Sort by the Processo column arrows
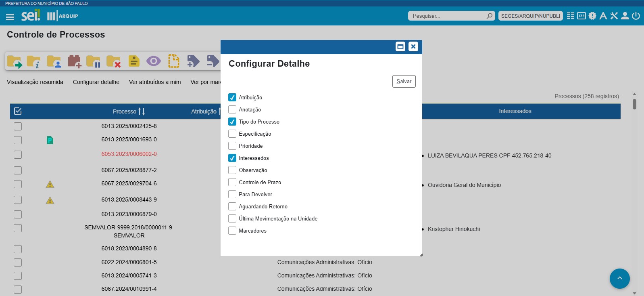 [141, 111]
